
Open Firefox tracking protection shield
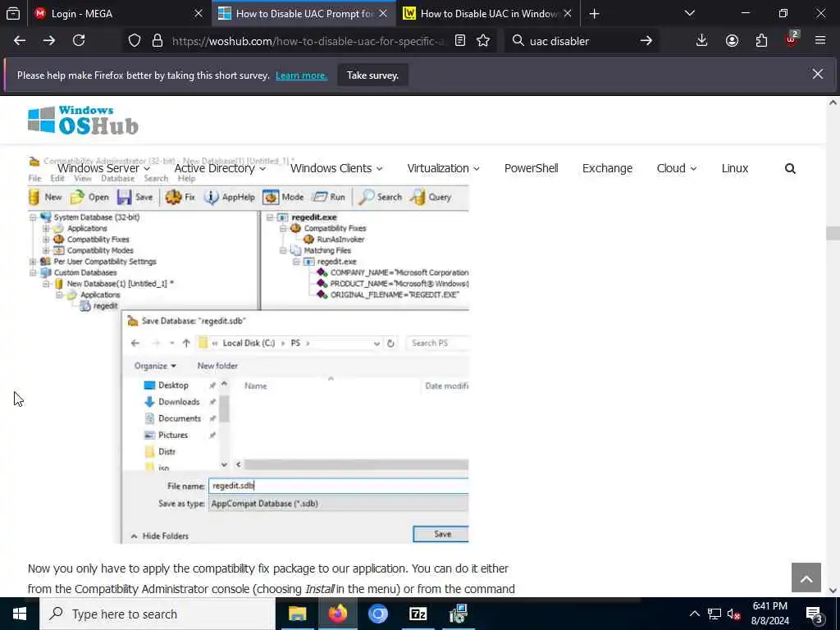point(135,41)
